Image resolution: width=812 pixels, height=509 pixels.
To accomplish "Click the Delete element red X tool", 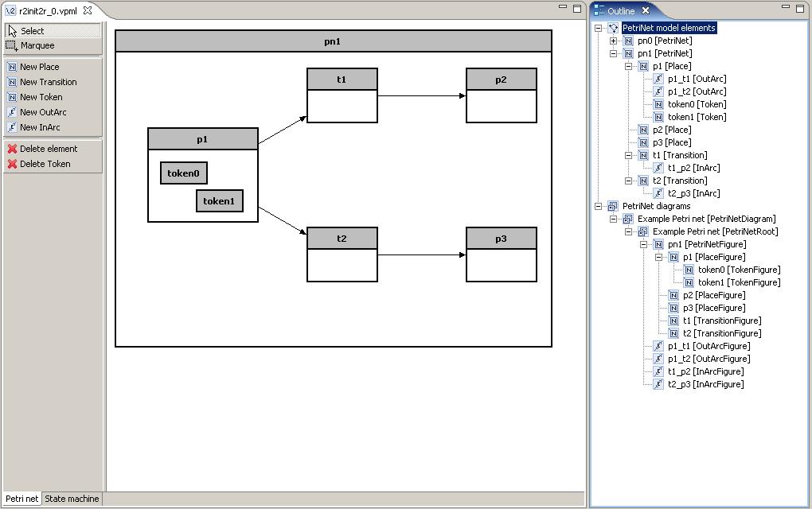I will pyautogui.click(x=53, y=149).
